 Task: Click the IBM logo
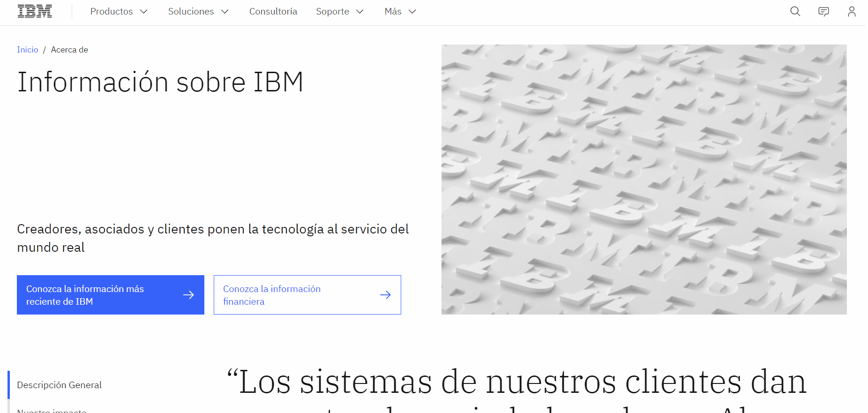(x=35, y=11)
